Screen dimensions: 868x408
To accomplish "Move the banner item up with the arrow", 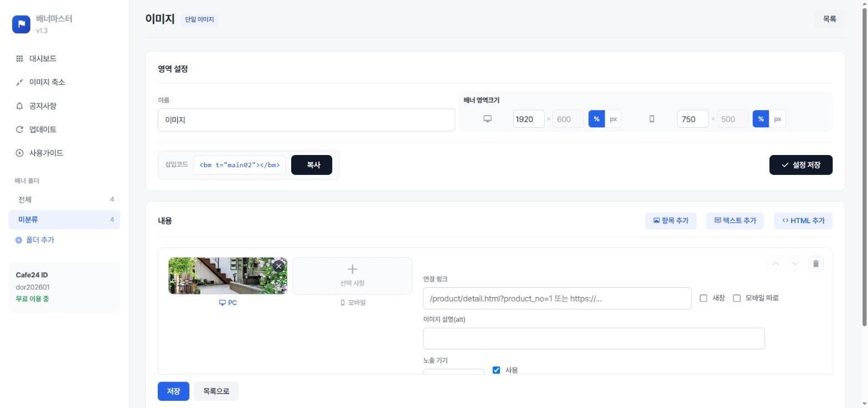I will pos(776,264).
